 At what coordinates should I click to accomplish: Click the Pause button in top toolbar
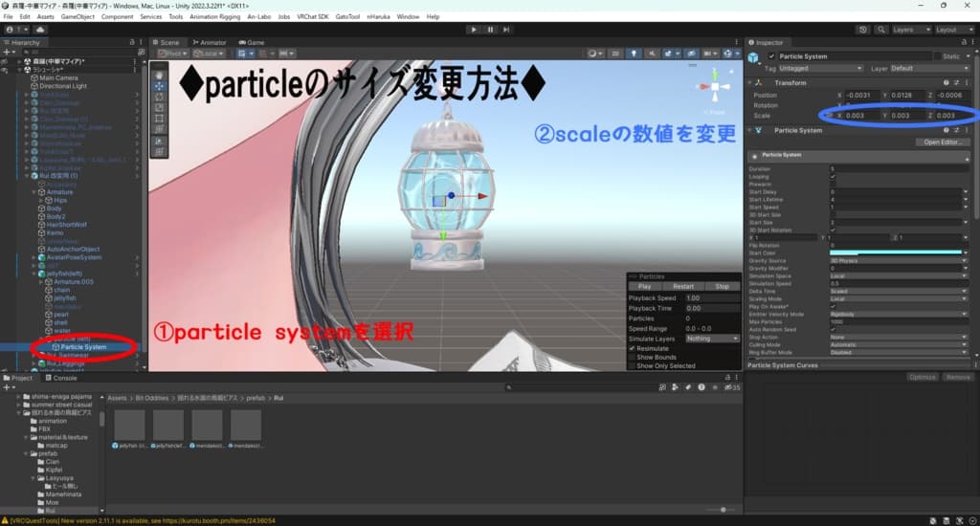[x=490, y=30]
